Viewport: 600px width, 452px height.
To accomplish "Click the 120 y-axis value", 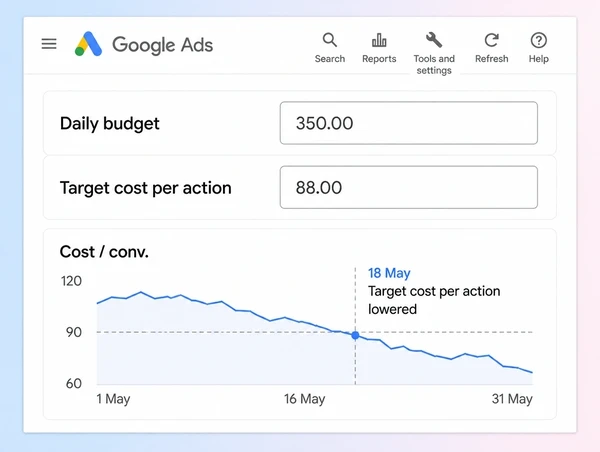I will point(71,281).
